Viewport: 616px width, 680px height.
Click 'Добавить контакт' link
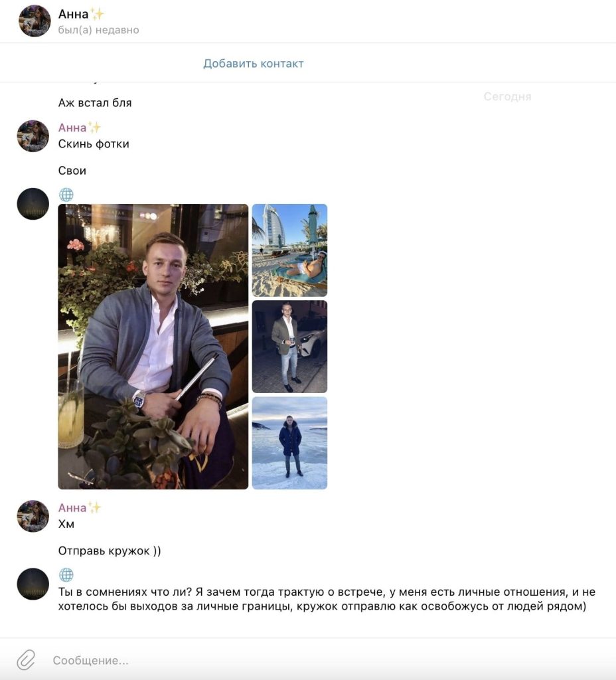[254, 63]
